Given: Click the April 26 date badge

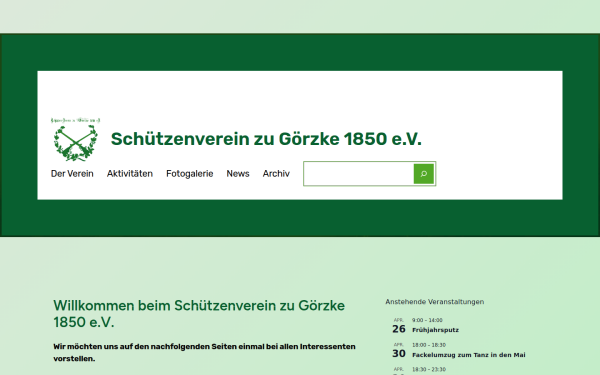Looking at the screenshot, I should click(399, 326).
